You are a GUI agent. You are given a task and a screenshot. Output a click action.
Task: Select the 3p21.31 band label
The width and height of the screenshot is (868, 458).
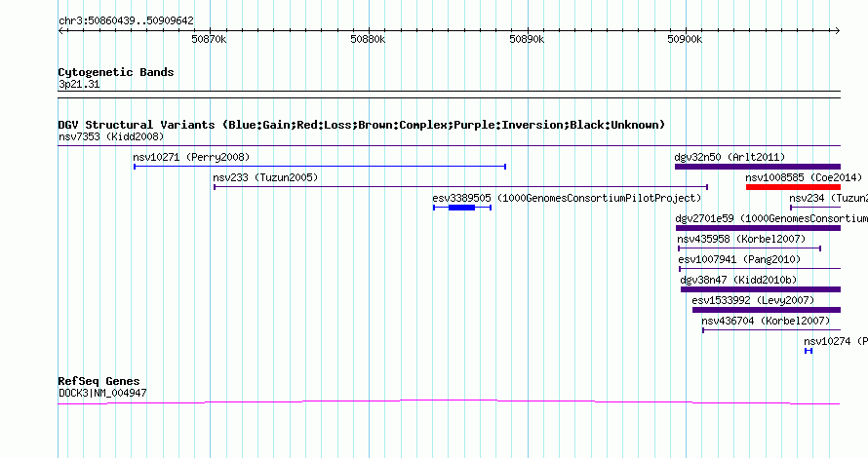[79, 84]
